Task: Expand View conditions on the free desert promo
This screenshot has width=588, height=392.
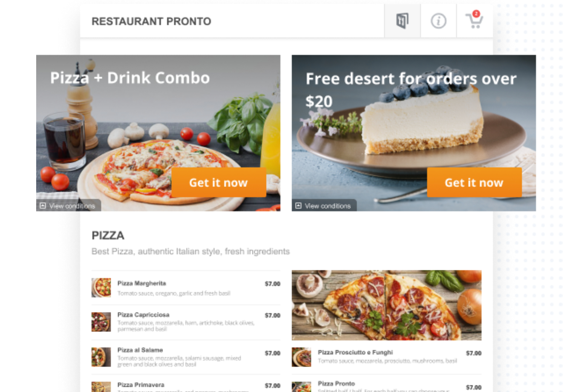Action: point(323,206)
